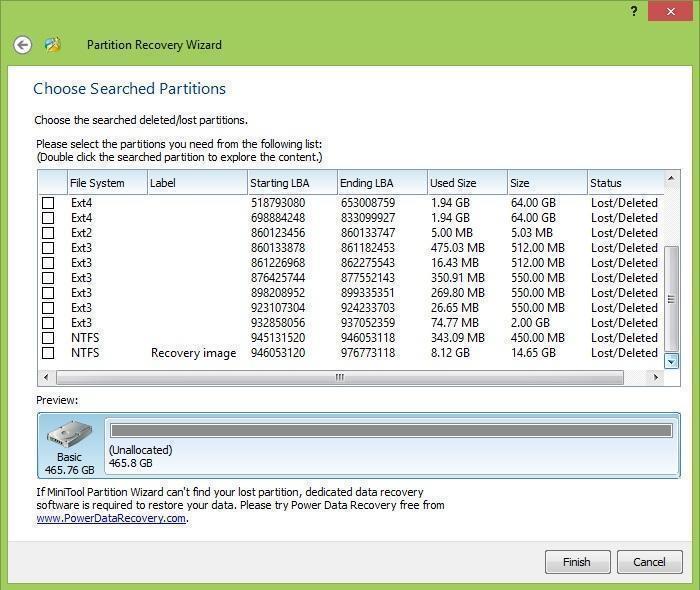Screen dimensions: 700x590
Task: Click the horizontal scroll left arrow
Action: (45, 378)
